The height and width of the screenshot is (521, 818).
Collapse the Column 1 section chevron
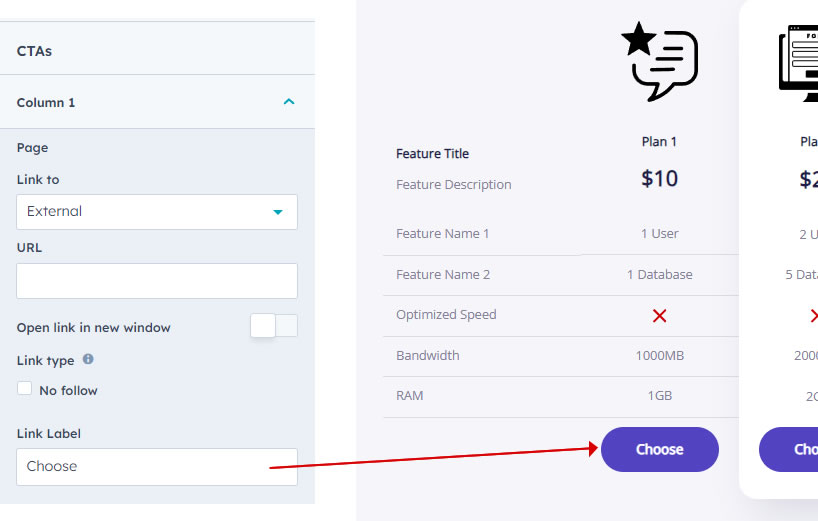[288, 102]
